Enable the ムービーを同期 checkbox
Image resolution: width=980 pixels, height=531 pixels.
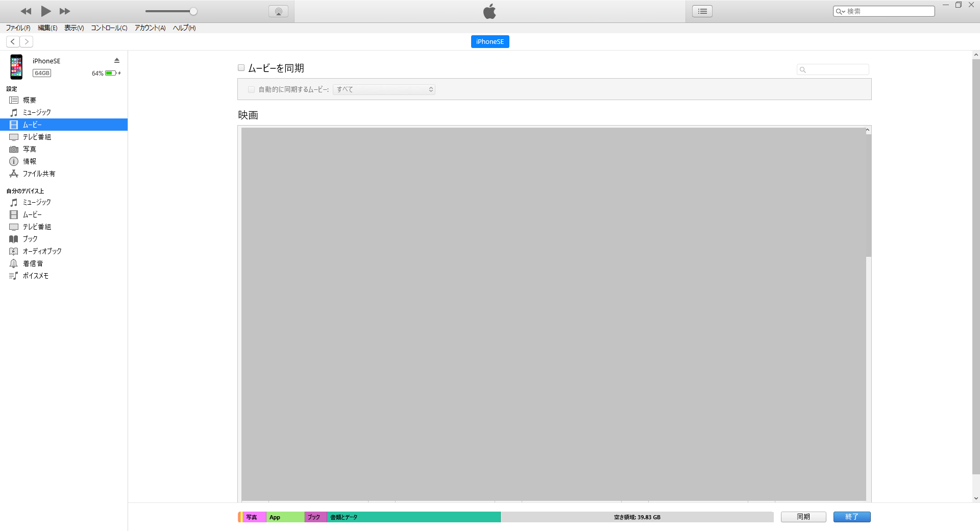(241, 68)
